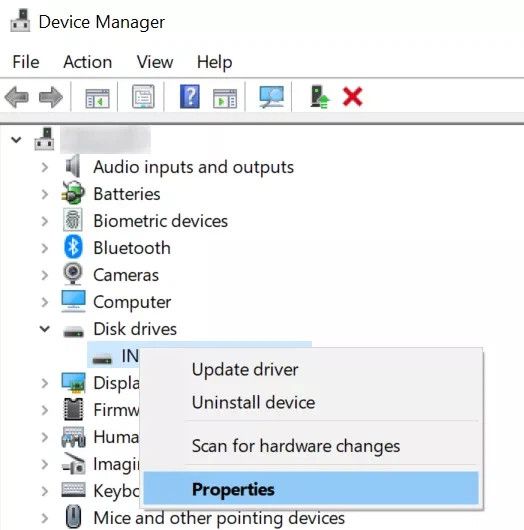Image resolution: width=524 pixels, height=530 pixels.
Task: Expand Audio inputs and outputs category
Action: click(x=45, y=167)
